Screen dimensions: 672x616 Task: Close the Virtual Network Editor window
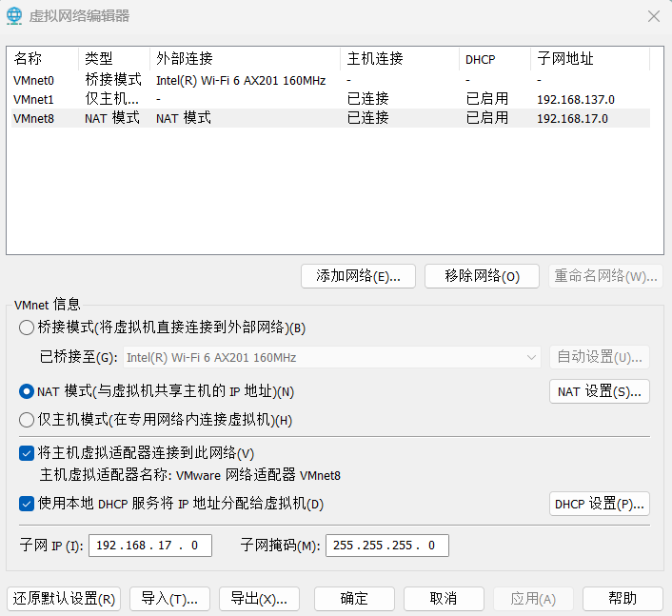(x=653, y=15)
